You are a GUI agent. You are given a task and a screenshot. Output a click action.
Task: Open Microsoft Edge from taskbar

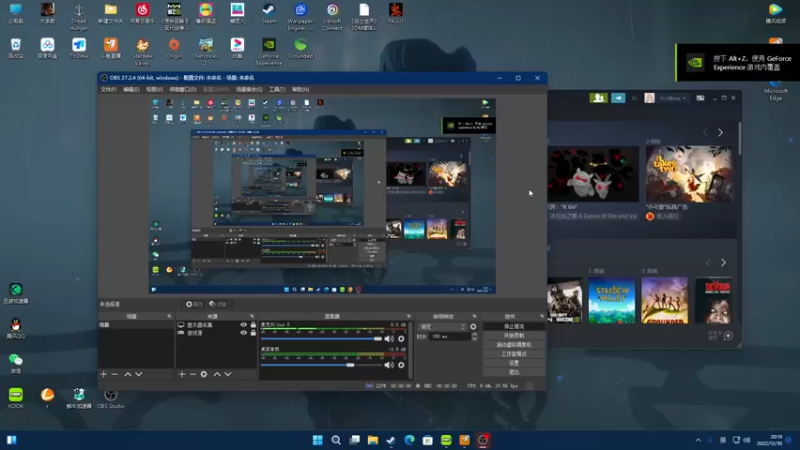pyautogui.click(x=409, y=440)
